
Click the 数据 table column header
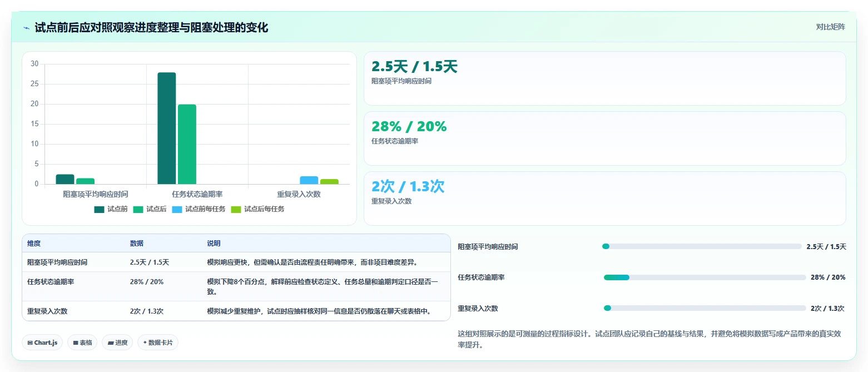(163, 244)
